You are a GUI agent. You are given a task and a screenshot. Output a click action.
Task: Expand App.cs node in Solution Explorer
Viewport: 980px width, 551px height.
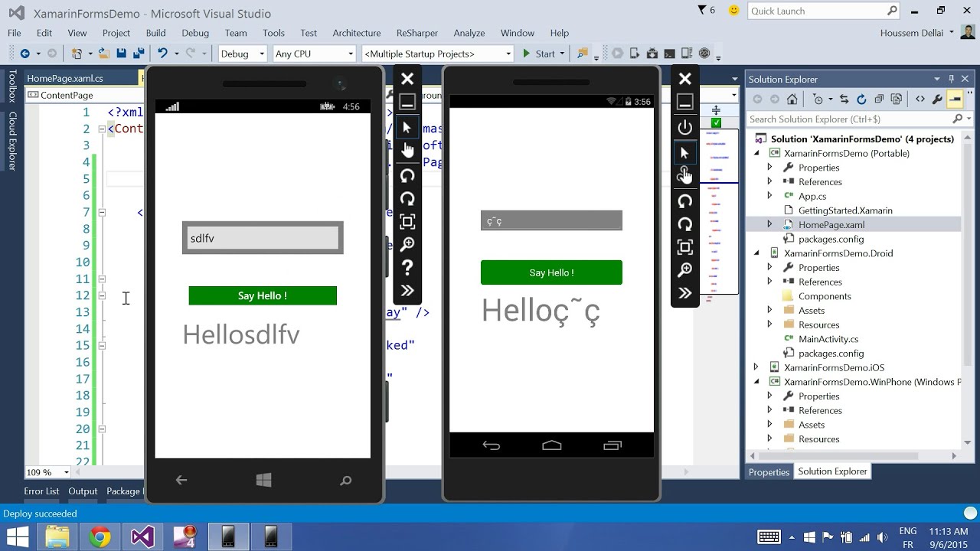(x=769, y=196)
